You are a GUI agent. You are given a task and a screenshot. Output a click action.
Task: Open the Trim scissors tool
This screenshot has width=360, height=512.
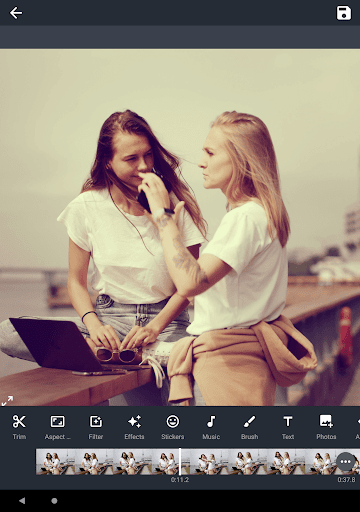19,427
